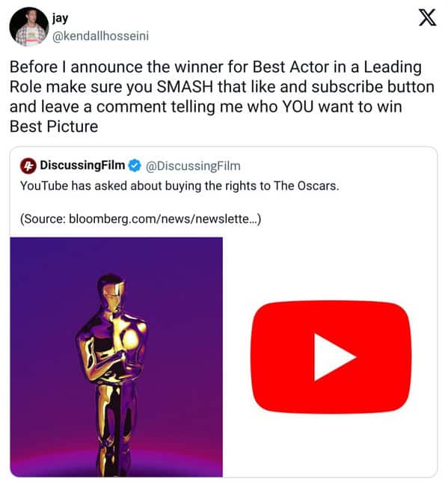Image resolution: width=448 pixels, height=488 pixels.
Task: Open the @kendallhosseini handle link
Action: click(x=100, y=36)
